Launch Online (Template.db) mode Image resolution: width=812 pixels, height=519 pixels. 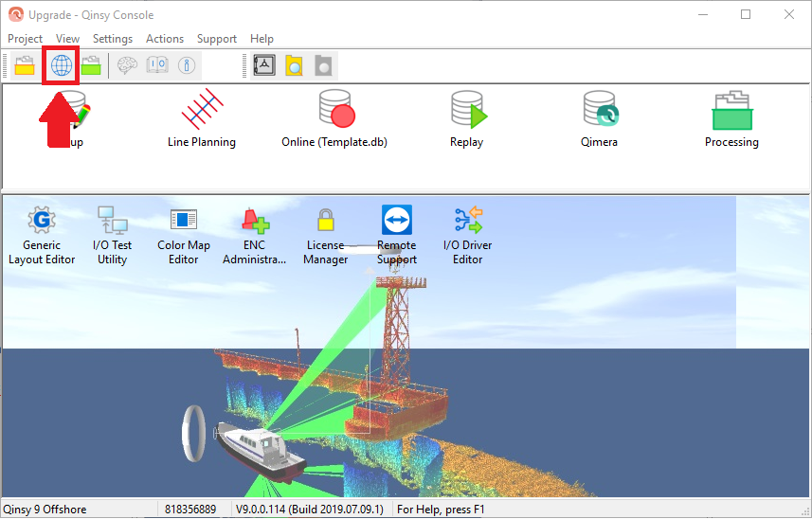click(334, 118)
